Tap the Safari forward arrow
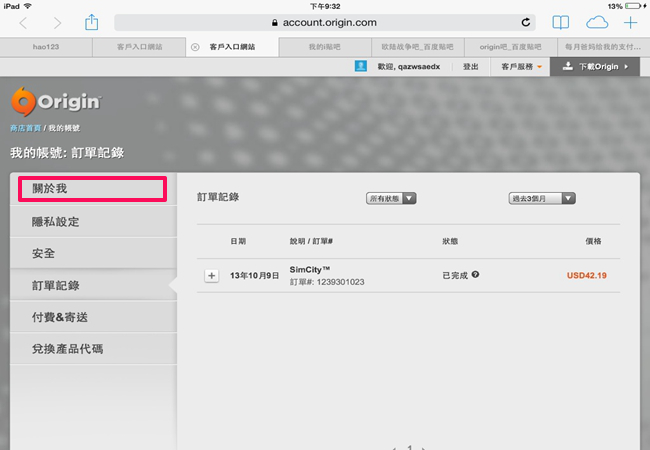This screenshot has width=650, height=450. coord(57,23)
